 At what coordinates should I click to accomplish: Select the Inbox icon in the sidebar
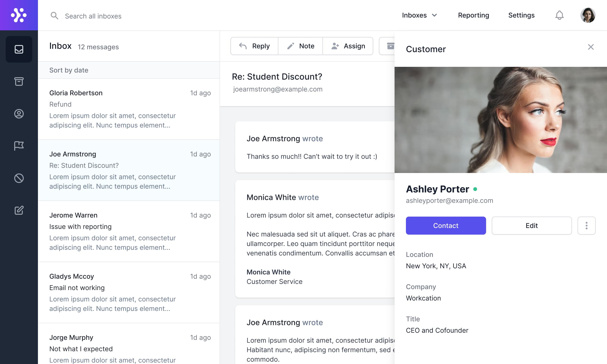19,49
